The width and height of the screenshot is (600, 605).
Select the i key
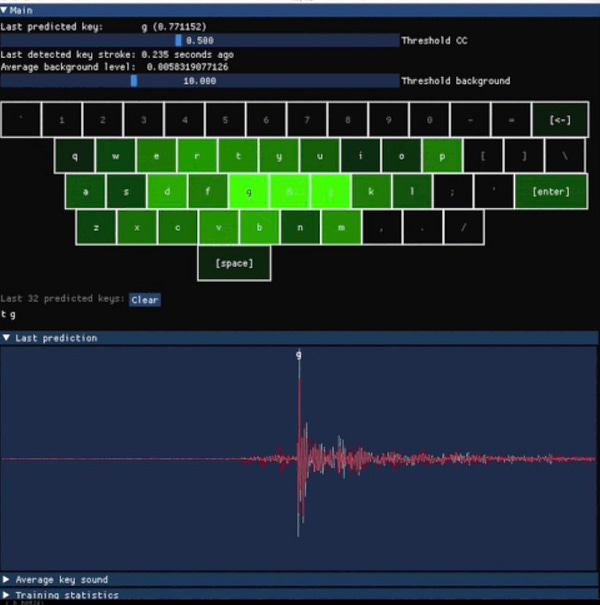361,155
